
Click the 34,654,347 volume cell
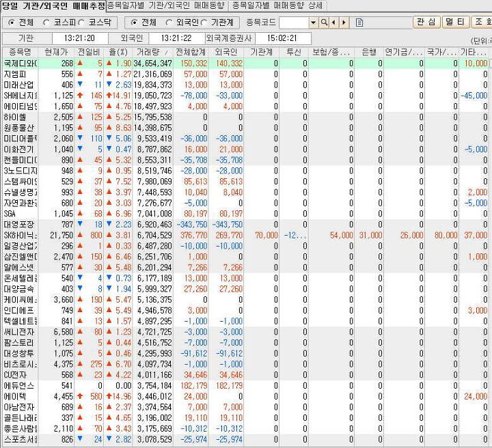click(x=153, y=64)
